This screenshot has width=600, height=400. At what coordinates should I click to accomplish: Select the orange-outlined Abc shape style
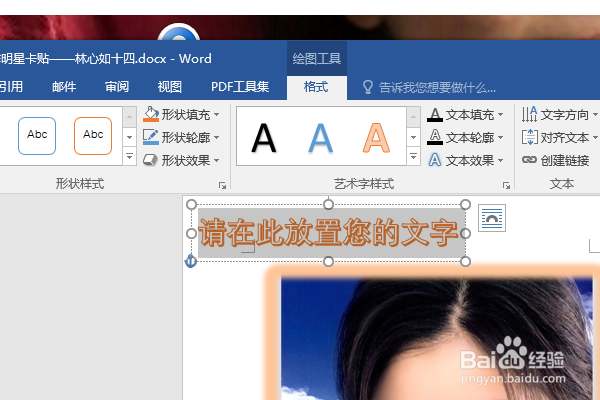(93, 136)
